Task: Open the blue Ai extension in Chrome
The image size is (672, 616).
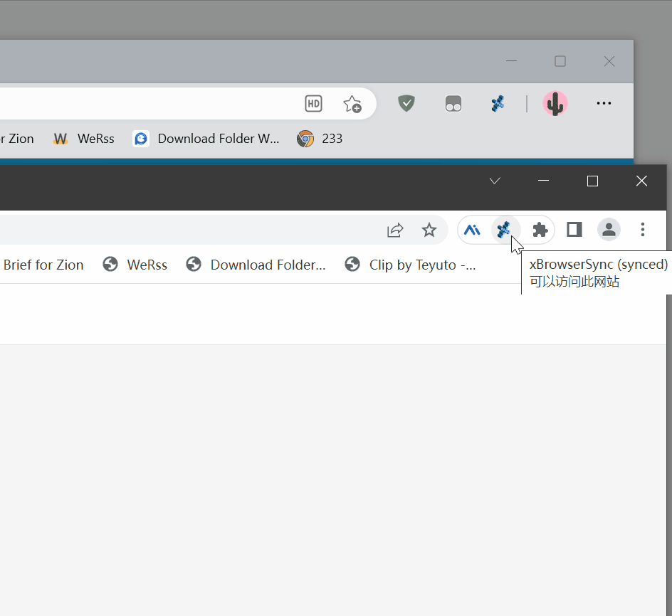Action: click(472, 230)
